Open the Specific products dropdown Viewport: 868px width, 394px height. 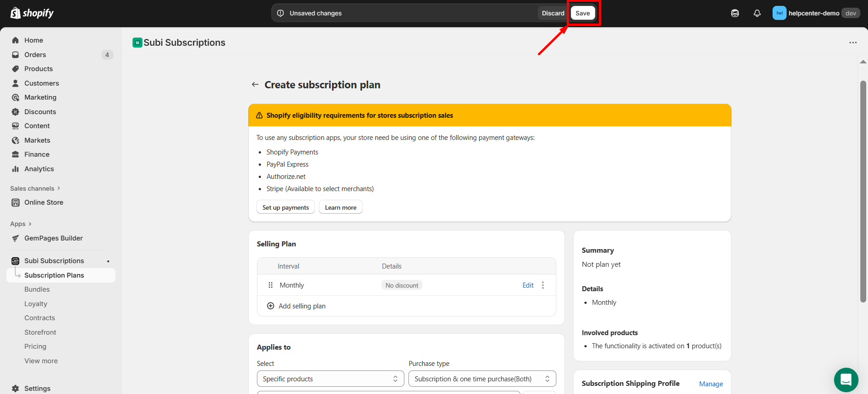[330, 379]
